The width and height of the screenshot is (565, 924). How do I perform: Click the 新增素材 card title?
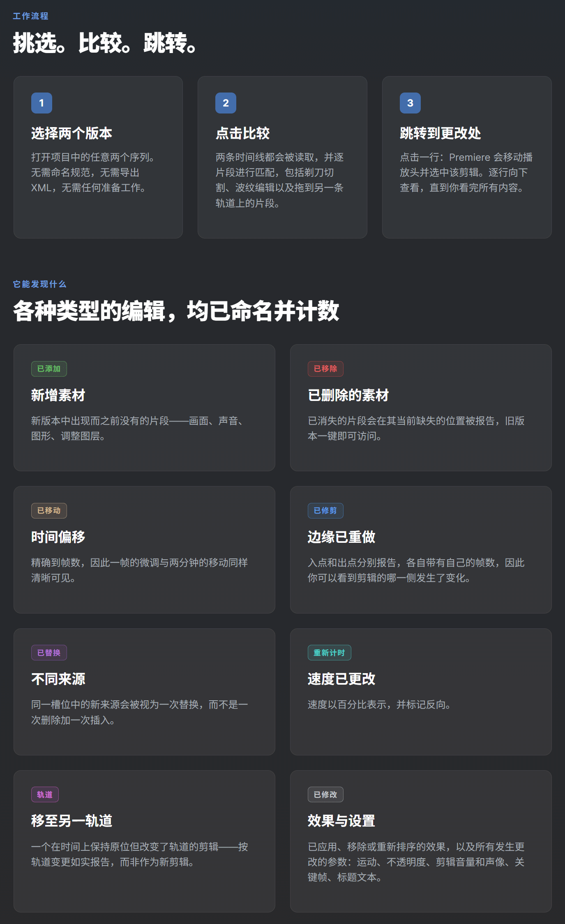(58, 395)
